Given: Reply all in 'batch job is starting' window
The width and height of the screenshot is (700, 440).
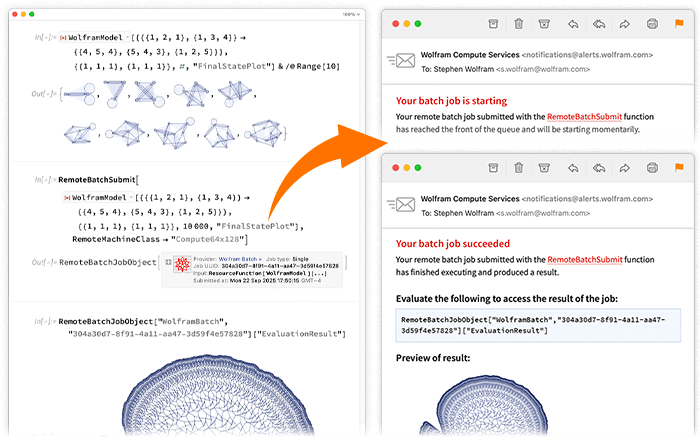Looking at the screenshot, I should pyautogui.click(x=599, y=24).
